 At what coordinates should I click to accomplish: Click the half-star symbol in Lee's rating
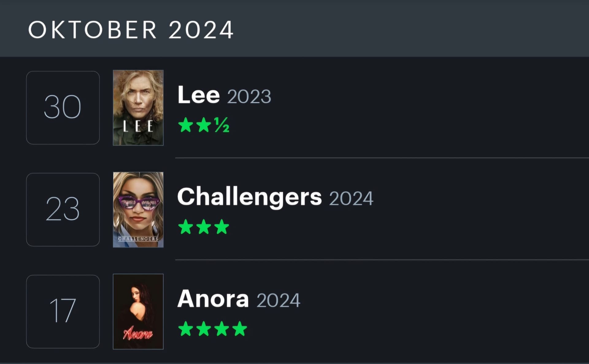point(222,125)
